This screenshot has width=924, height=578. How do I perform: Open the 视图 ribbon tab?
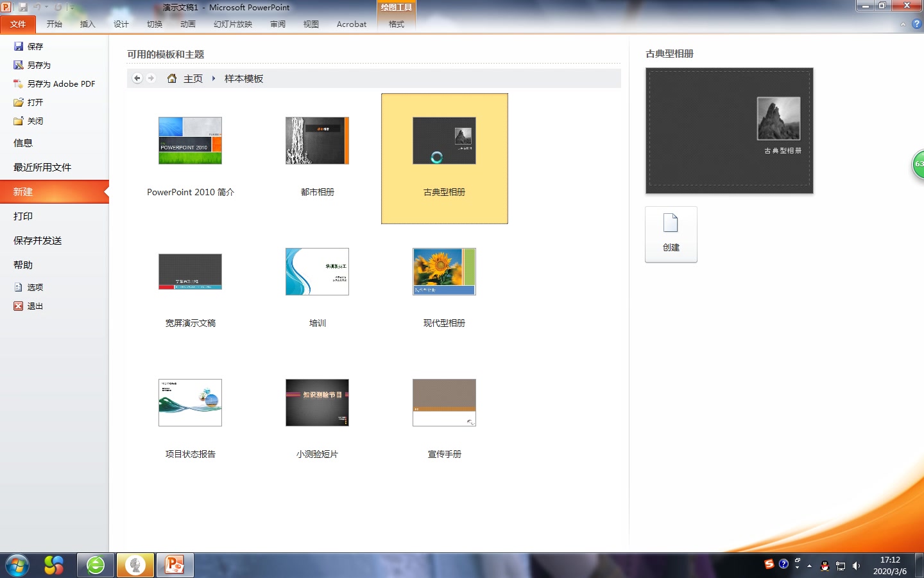click(311, 24)
